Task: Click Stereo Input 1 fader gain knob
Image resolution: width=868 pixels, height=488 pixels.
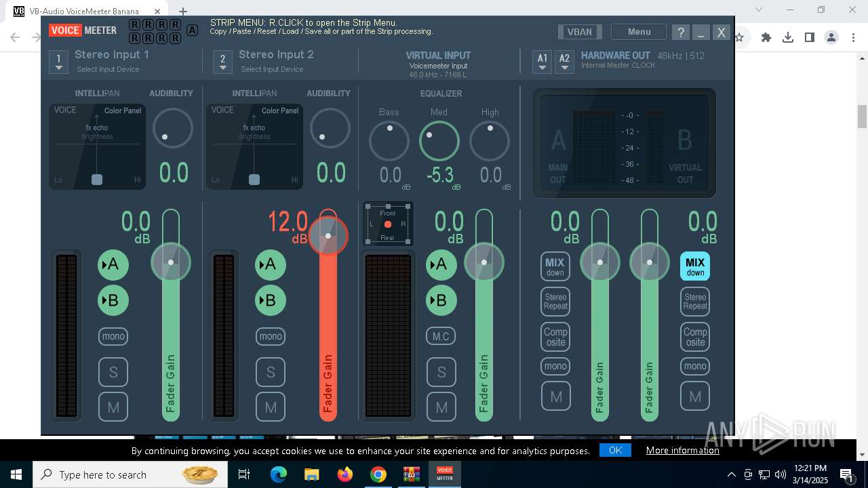Action: [x=171, y=262]
